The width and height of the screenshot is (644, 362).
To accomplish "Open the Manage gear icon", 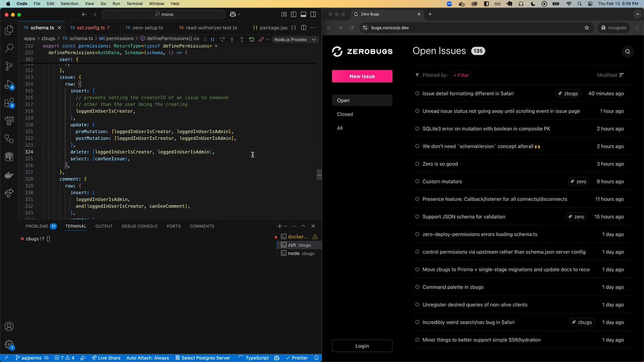I will 9,345.
